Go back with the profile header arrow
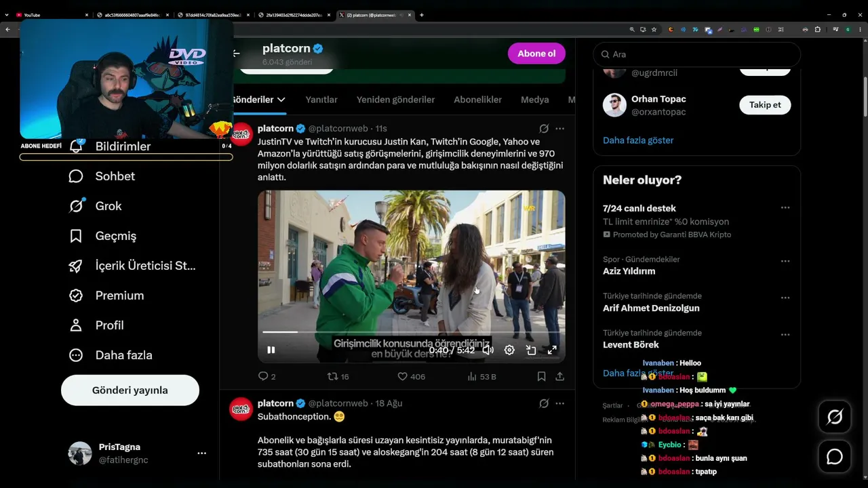This screenshot has width=868, height=488. click(236, 54)
